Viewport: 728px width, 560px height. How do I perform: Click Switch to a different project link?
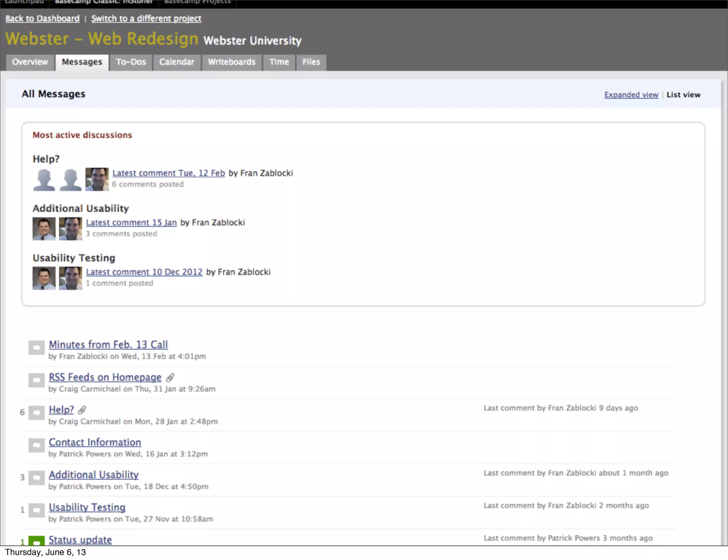pyautogui.click(x=146, y=18)
